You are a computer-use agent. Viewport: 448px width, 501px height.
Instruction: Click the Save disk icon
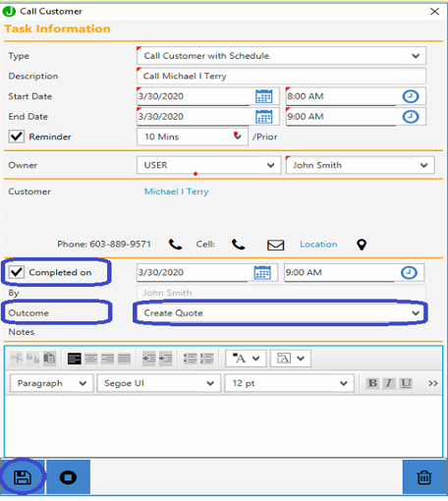coord(23,477)
